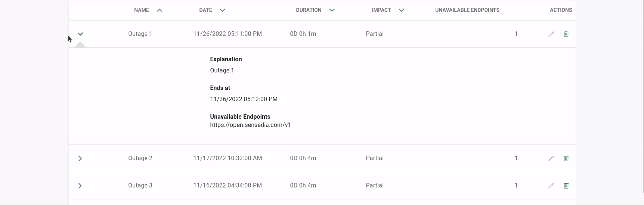Expand the Outage 2 row details
644x205 pixels.
pyautogui.click(x=80, y=158)
